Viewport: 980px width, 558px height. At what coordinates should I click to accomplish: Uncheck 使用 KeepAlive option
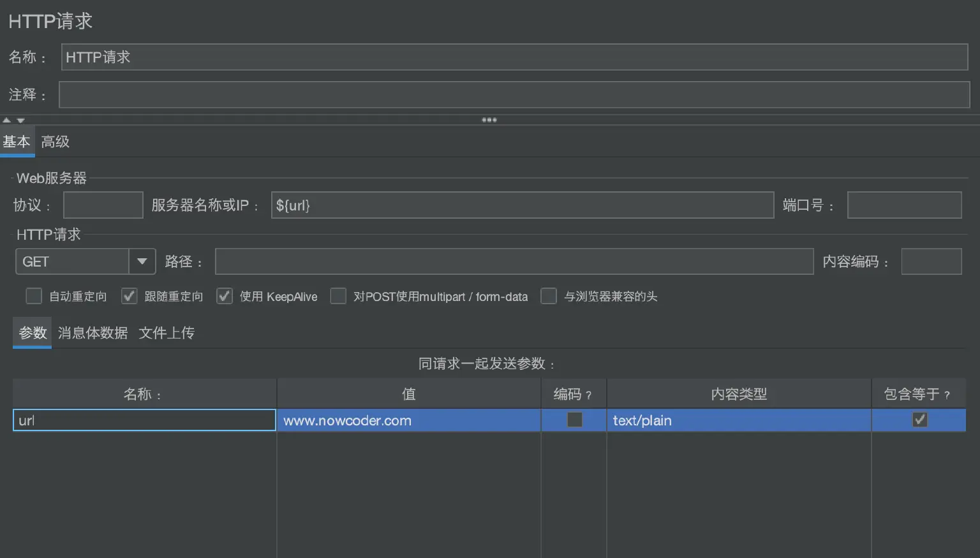point(224,296)
